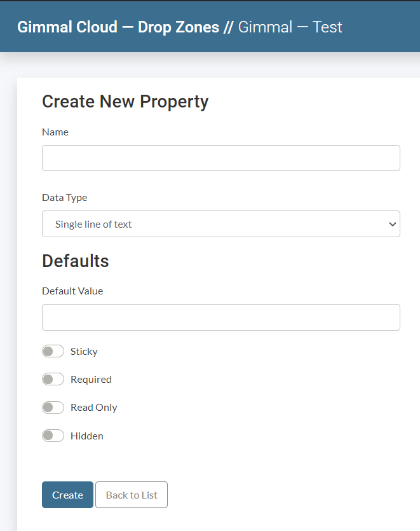Image resolution: width=420 pixels, height=531 pixels.
Task: Click the Create New Property heading
Action: (x=125, y=102)
